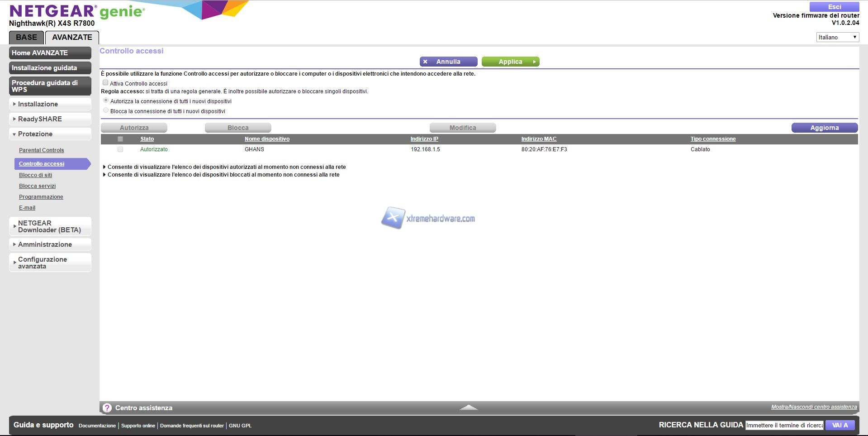Open Parental Controls menu item
The width and height of the screenshot is (868, 436).
[41, 150]
